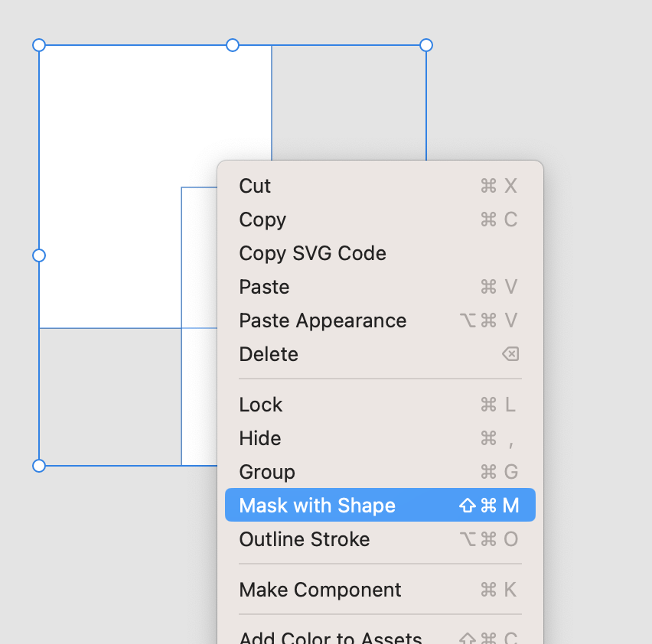Choose Copy in the menu

click(x=262, y=220)
